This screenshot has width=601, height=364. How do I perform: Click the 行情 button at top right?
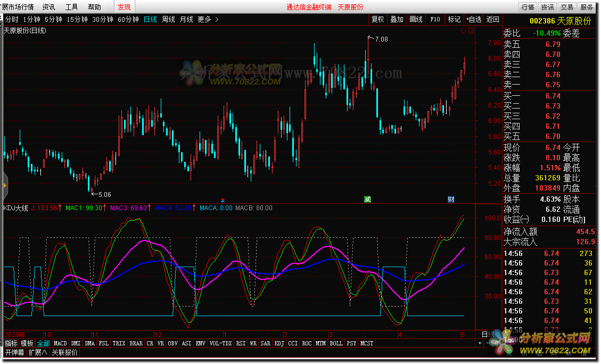click(528, 7)
